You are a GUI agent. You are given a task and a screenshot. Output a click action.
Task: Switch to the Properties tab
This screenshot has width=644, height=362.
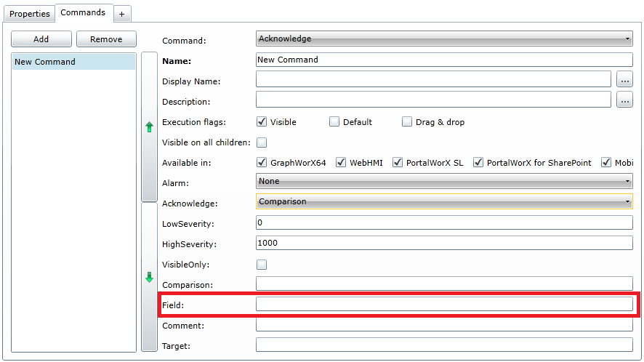pyautogui.click(x=30, y=13)
